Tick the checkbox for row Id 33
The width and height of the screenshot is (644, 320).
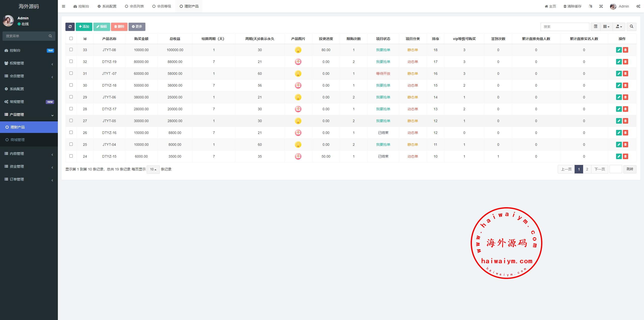tap(71, 50)
